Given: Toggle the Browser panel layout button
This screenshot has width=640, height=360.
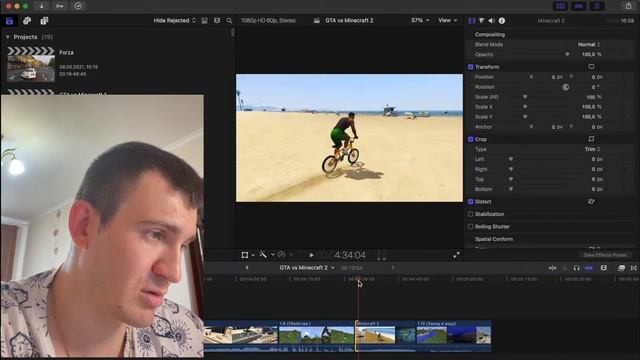Looking at the screenshot, I should click(x=560, y=6).
